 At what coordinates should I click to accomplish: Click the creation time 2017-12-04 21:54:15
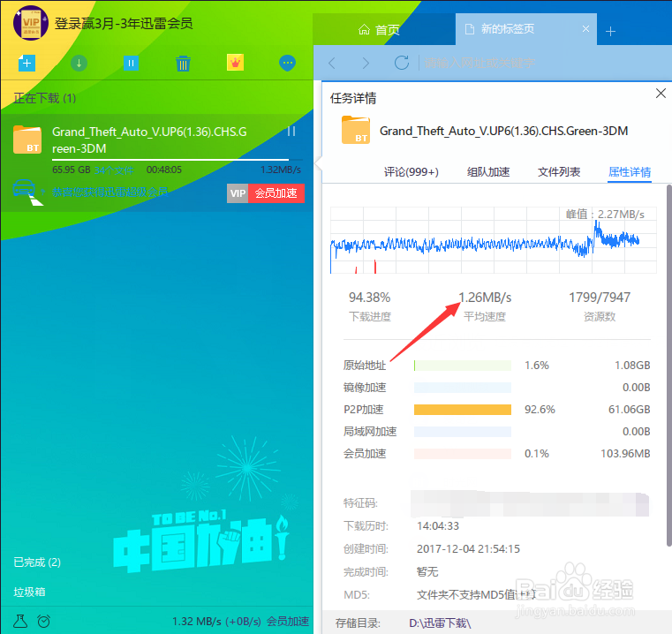click(x=468, y=549)
